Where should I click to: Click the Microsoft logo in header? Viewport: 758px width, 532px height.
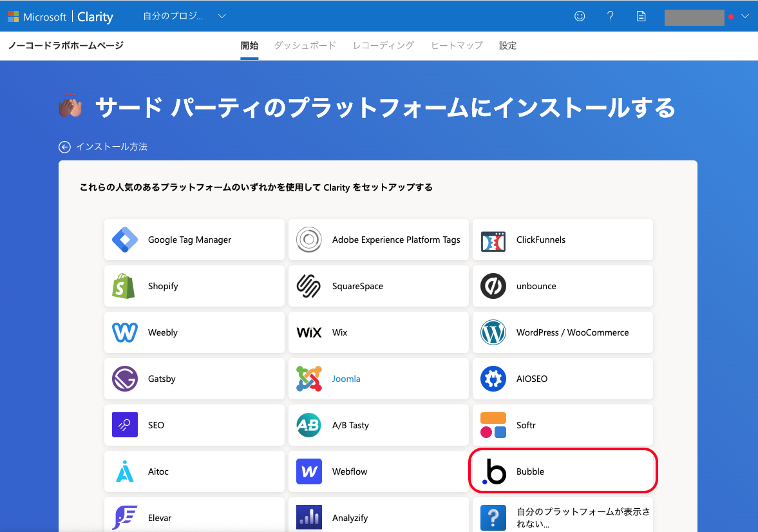(x=13, y=17)
